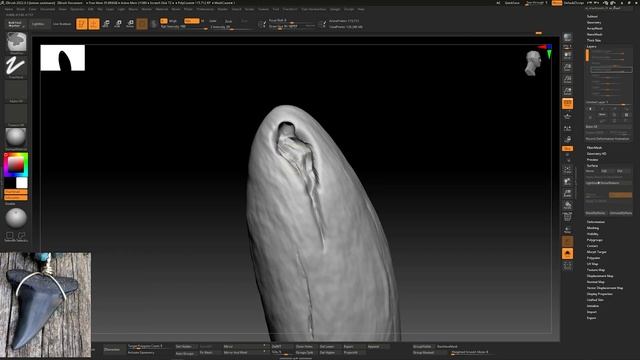Open the Brush menu

pos(21,9)
